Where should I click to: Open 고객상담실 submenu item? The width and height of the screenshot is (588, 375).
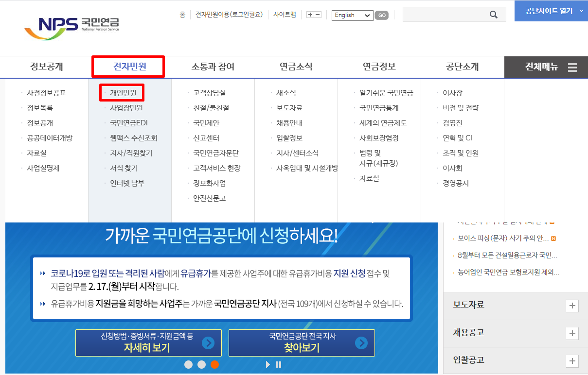tap(210, 93)
